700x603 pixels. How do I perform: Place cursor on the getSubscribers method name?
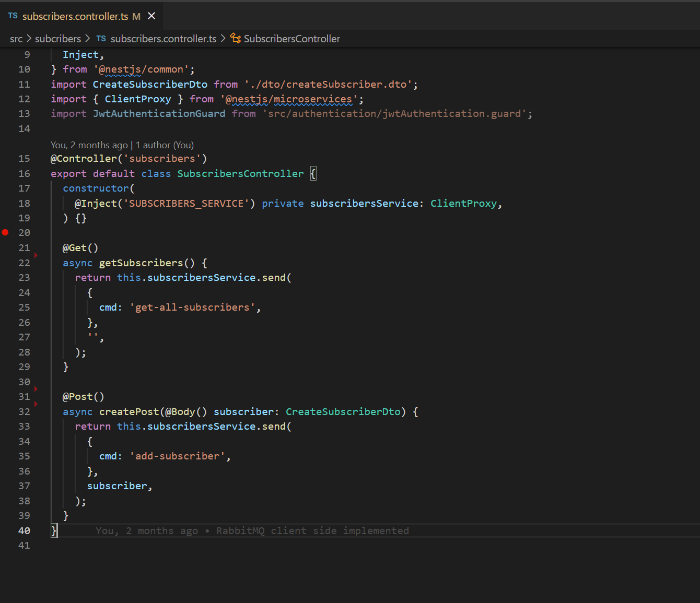click(141, 263)
